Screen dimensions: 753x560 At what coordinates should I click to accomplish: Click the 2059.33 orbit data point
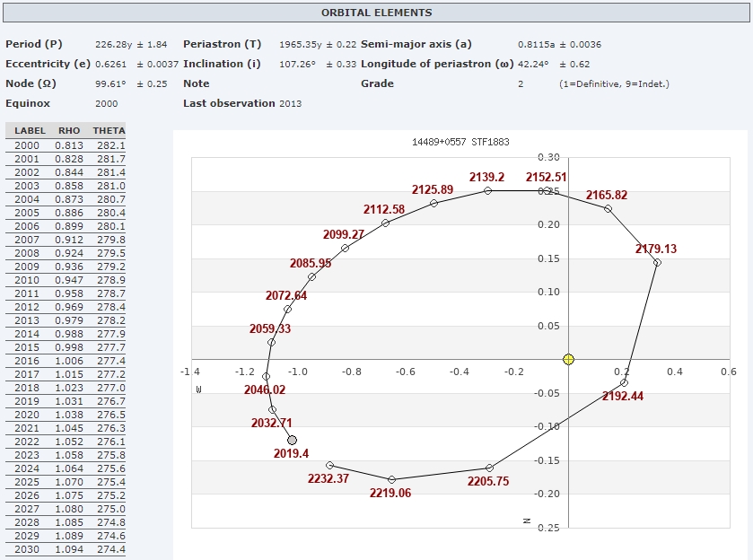click(271, 342)
